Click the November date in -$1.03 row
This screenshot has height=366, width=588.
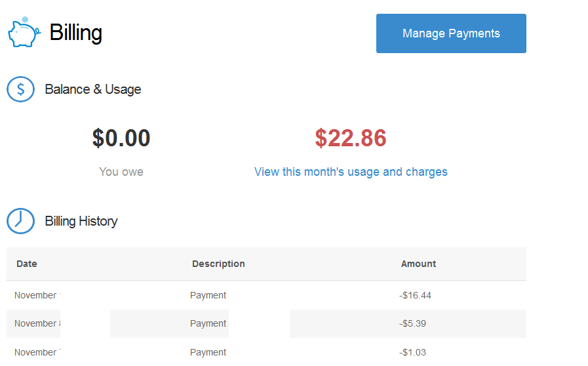pos(37,352)
